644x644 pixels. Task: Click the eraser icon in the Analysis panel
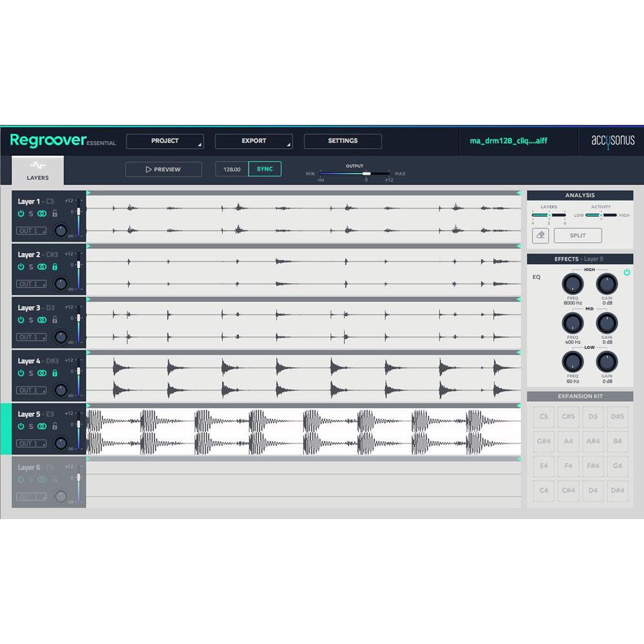(x=540, y=234)
